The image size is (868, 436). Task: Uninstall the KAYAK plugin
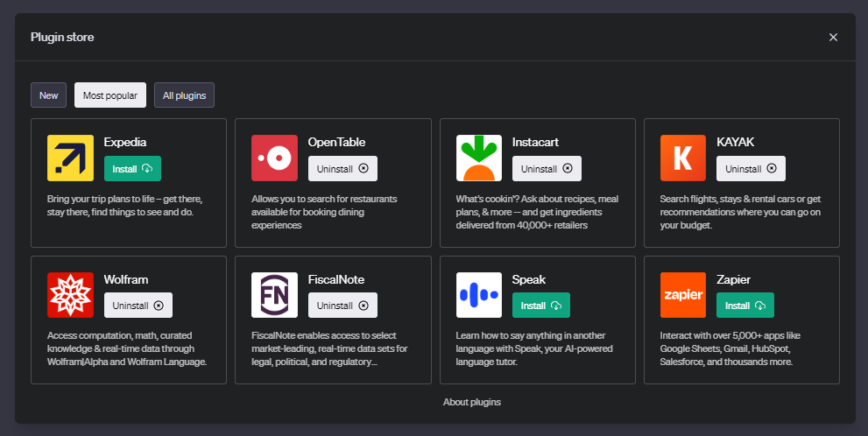752,169
